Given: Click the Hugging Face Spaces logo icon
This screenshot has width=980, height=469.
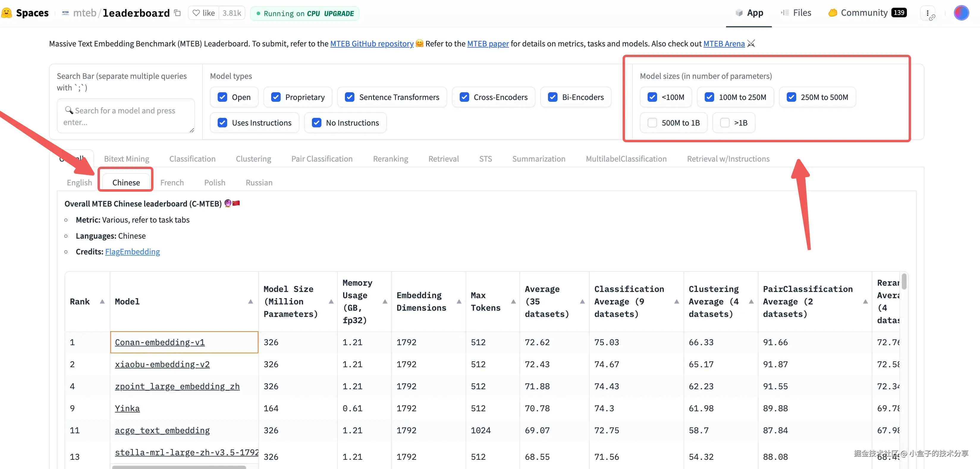Looking at the screenshot, I should click(7, 13).
